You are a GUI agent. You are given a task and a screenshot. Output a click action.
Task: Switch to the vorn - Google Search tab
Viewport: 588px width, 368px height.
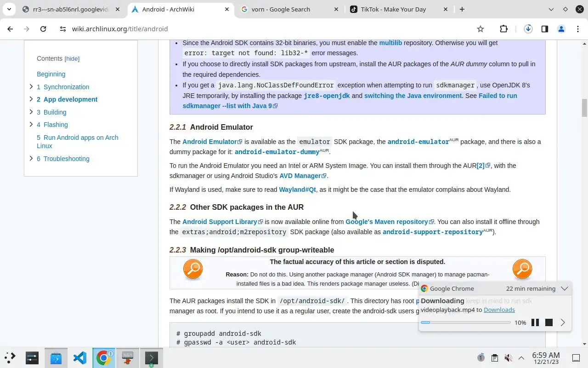coord(289,9)
